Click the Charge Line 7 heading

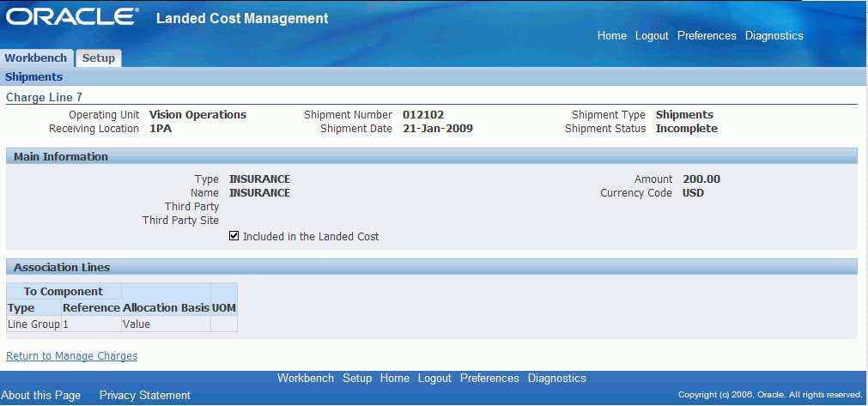click(45, 97)
